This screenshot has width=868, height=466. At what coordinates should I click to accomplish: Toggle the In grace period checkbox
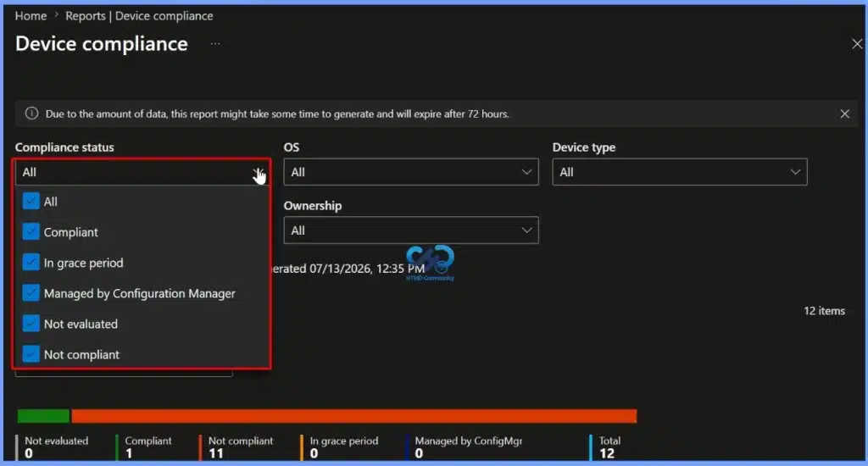(31, 263)
